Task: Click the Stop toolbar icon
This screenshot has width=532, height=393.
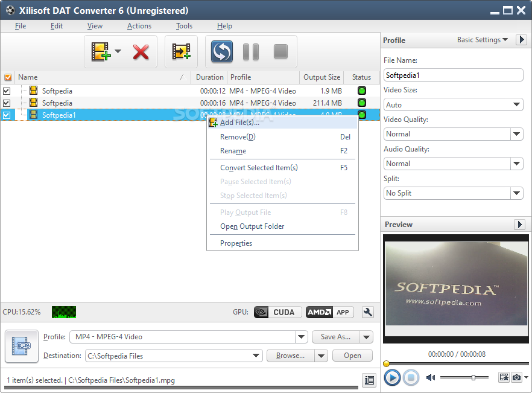Action: [x=280, y=52]
